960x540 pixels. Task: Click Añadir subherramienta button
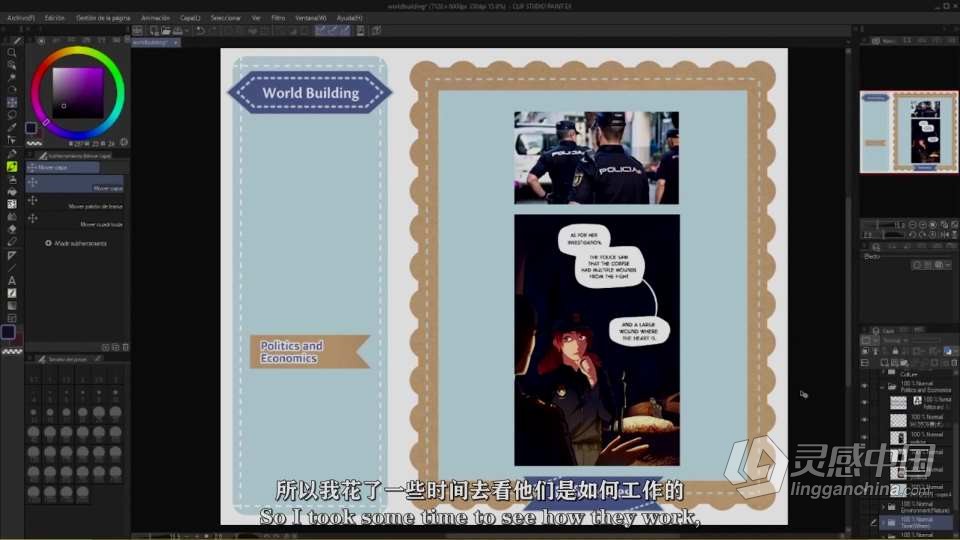click(76, 243)
